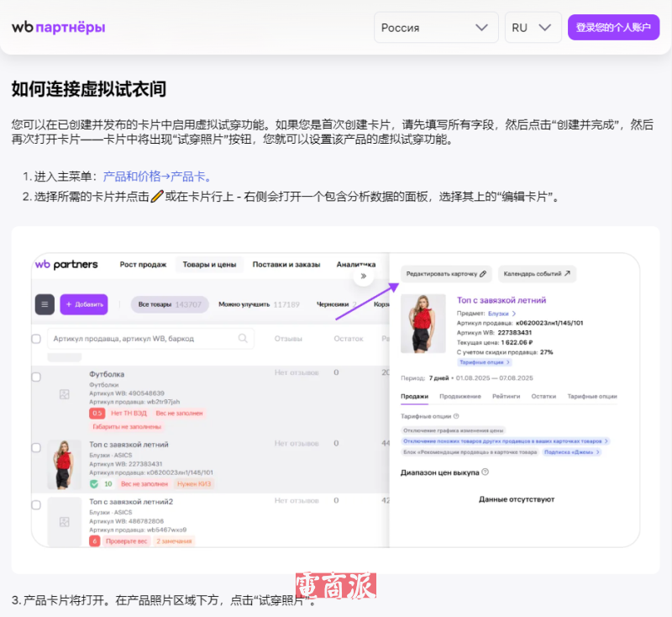Screen dimensions: 672x617
Task: Click the info icon beside Тарифные опции heading
Action: pos(456,416)
